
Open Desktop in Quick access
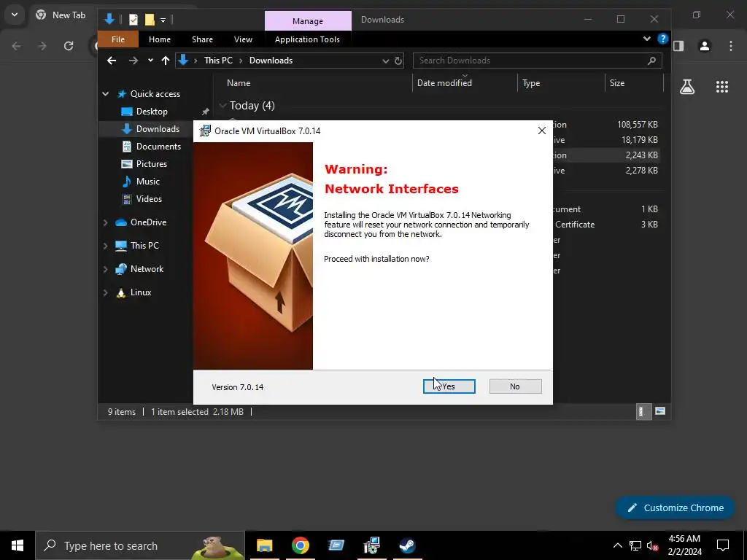point(152,112)
